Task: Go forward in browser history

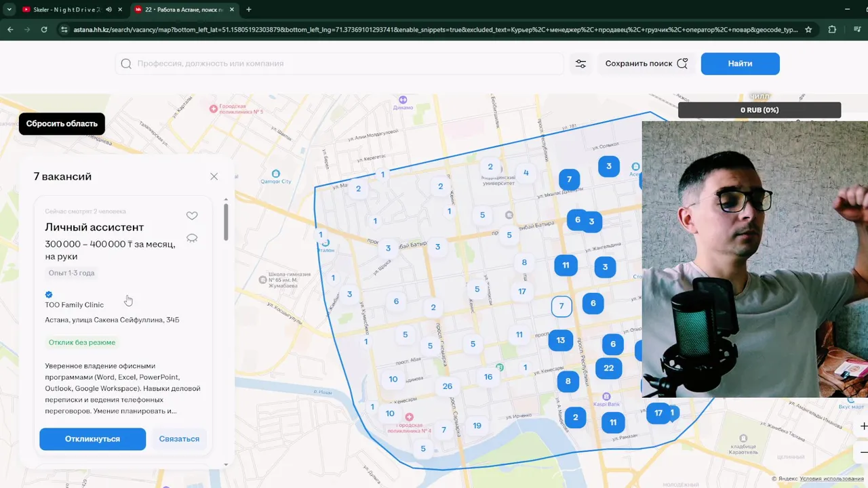Action: [x=27, y=30]
